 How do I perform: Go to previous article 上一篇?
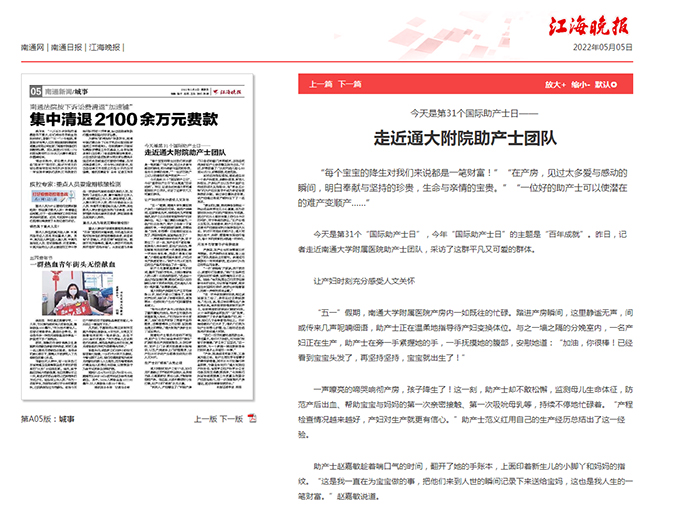320,85
